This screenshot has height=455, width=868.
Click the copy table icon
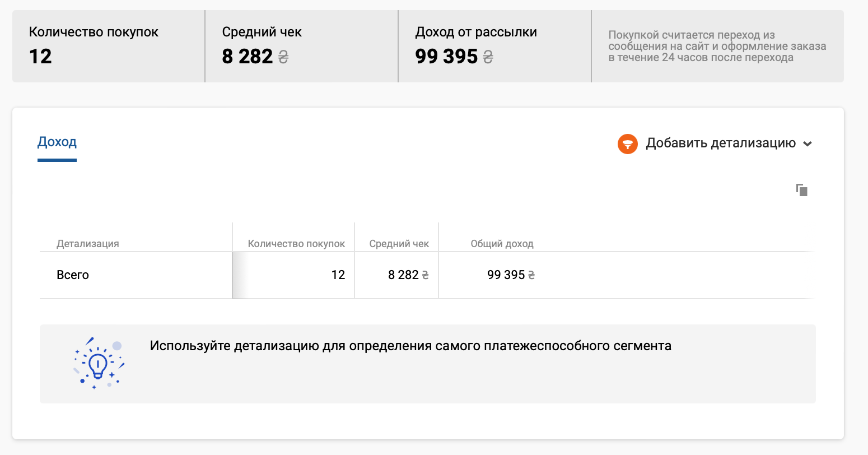(x=802, y=190)
